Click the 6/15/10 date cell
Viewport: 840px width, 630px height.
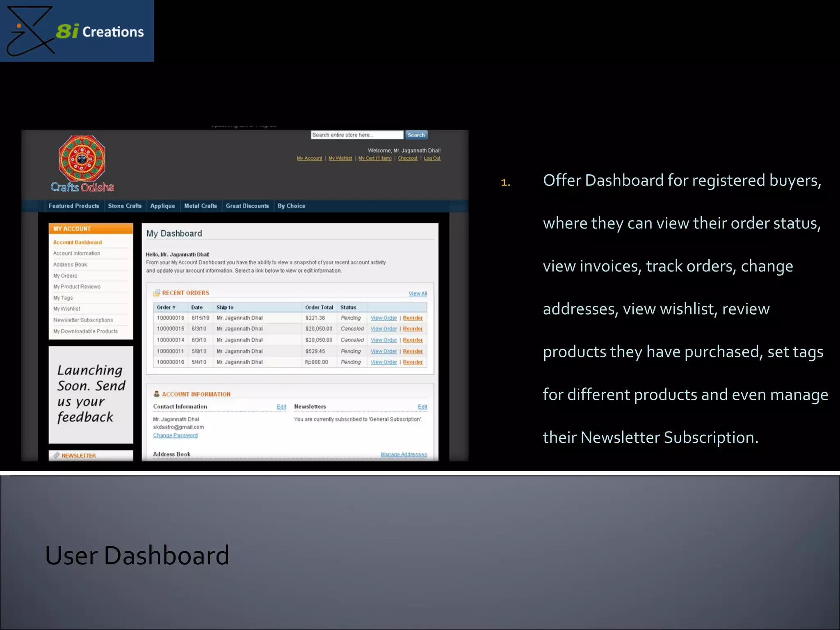pos(200,318)
